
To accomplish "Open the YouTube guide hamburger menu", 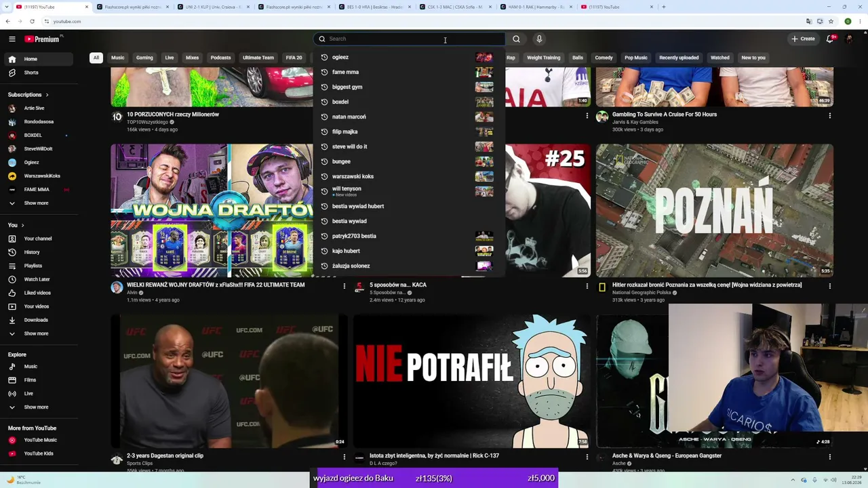I will (x=12, y=39).
